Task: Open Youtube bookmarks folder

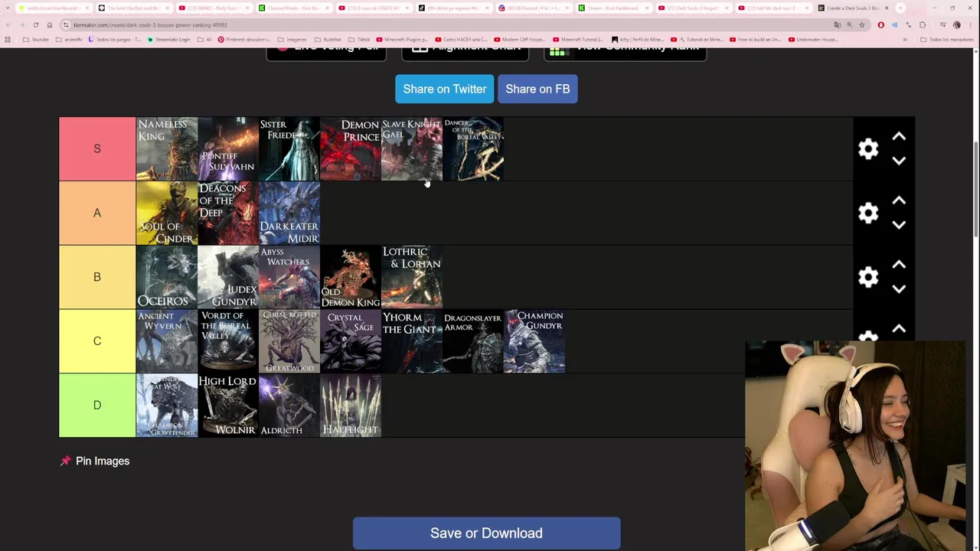Action: [35, 40]
